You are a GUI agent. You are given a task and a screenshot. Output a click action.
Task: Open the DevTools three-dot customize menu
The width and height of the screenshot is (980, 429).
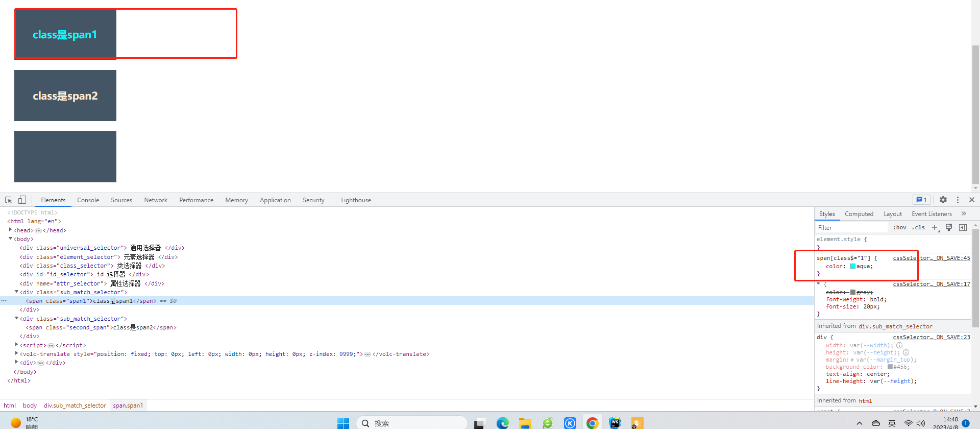[x=958, y=200]
